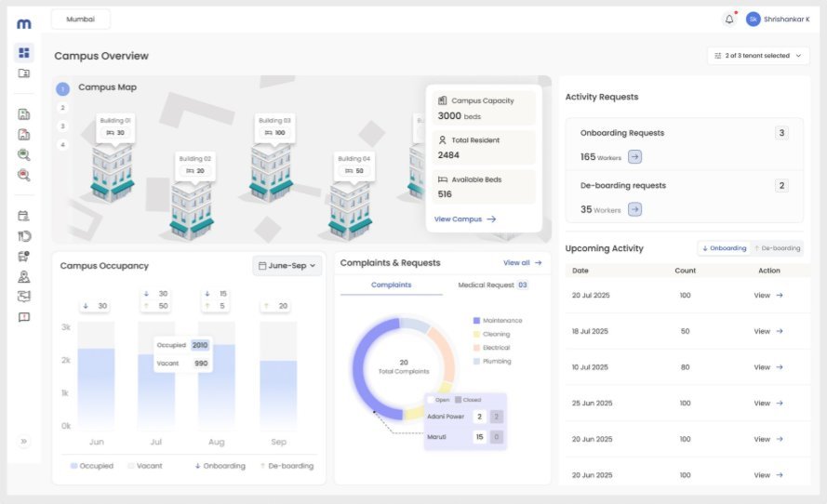Click the arrow in the 18 Jul 2025 row
Screen dimensions: 827x504
pyautogui.click(x=780, y=331)
